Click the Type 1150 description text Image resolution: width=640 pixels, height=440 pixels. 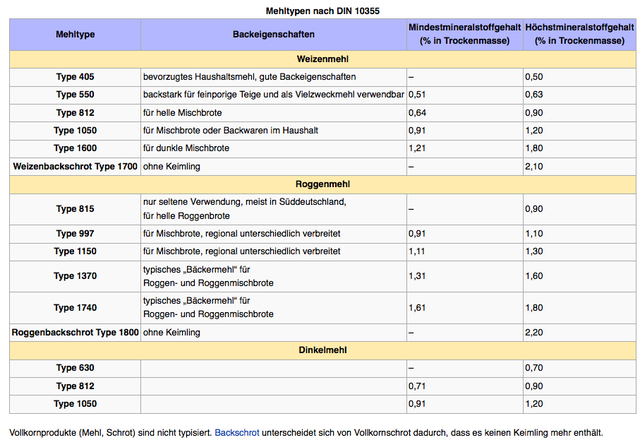[242, 251]
